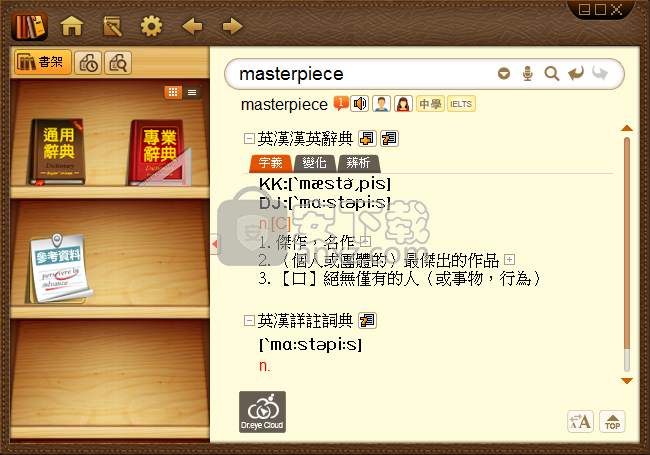This screenshot has width=650, height=455.
Task: Click the vertical scrollbar thumb
Action: pos(627,244)
